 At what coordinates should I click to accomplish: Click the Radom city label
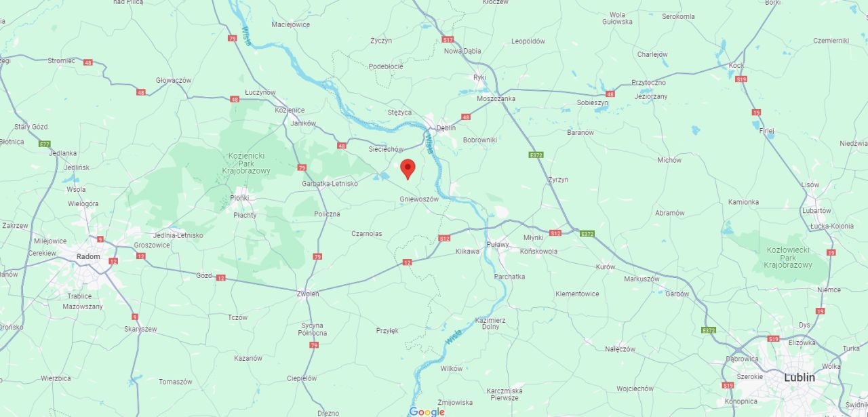click(88, 256)
